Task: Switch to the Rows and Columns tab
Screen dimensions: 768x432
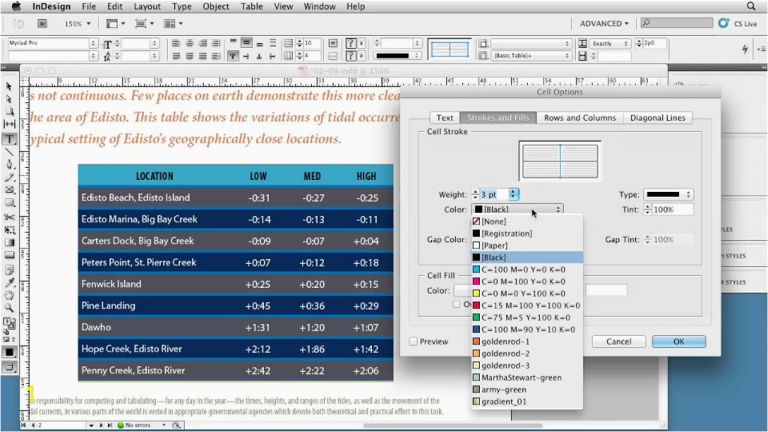Action: [580, 118]
